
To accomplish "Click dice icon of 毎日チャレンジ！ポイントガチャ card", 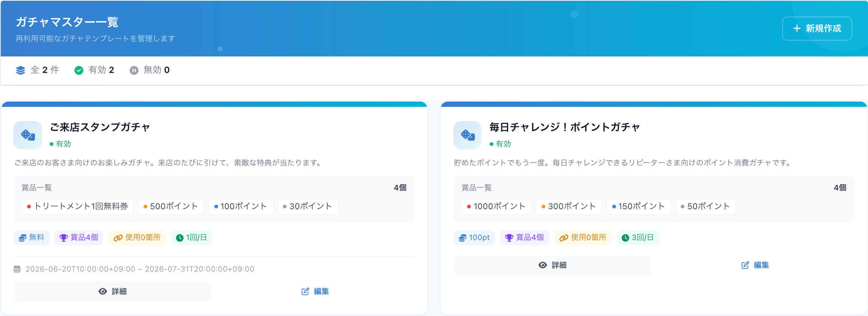I will 467,135.
